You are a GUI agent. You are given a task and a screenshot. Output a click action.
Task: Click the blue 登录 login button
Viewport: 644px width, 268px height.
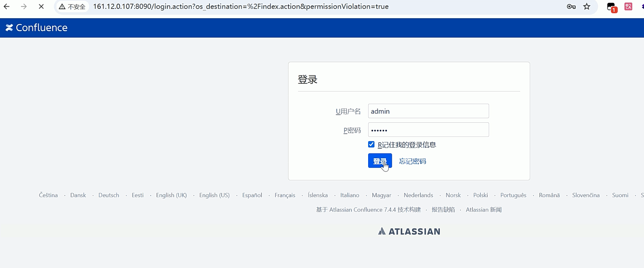tap(380, 161)
